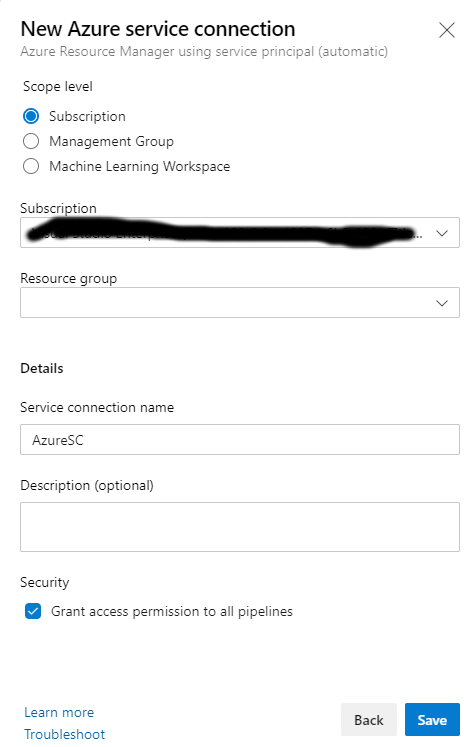Go back with the Back button
The image size is (473, 747).
tap(369, 719)
